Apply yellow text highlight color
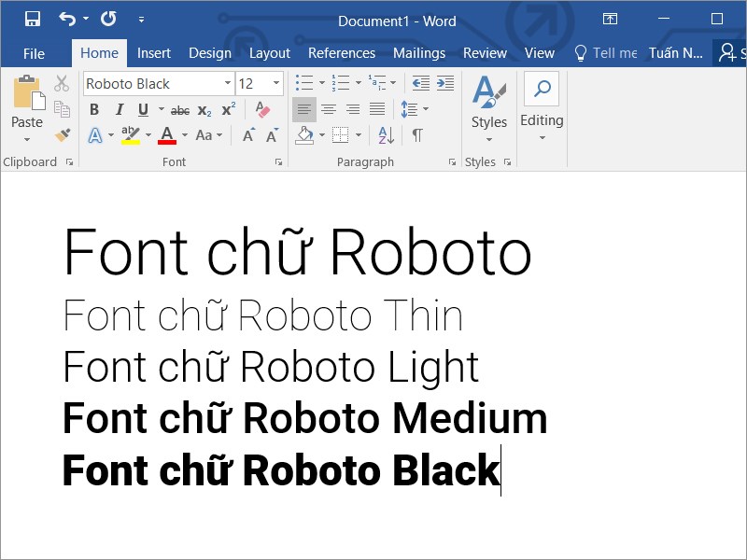This screenshot has height=560, width=747. point(130,135)
